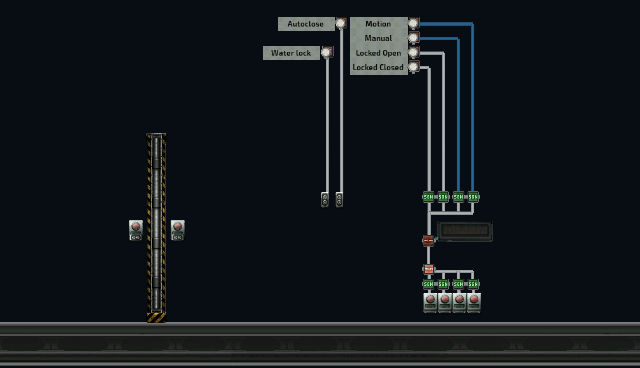Click third red button in the four-button row
This screenshot has height=368, width=640.
tap(460, 303)
